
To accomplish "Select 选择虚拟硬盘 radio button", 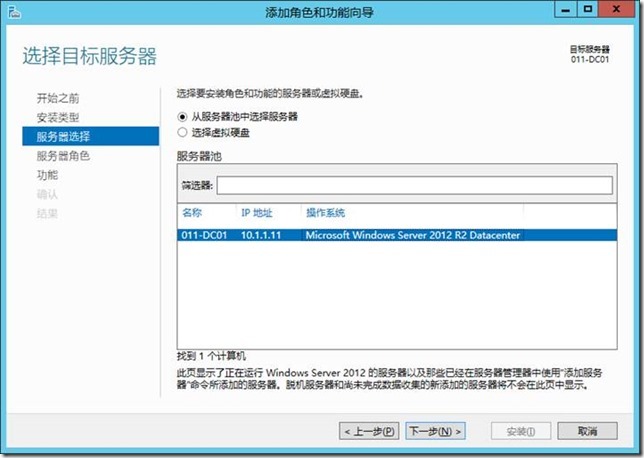I will point(182,132).
